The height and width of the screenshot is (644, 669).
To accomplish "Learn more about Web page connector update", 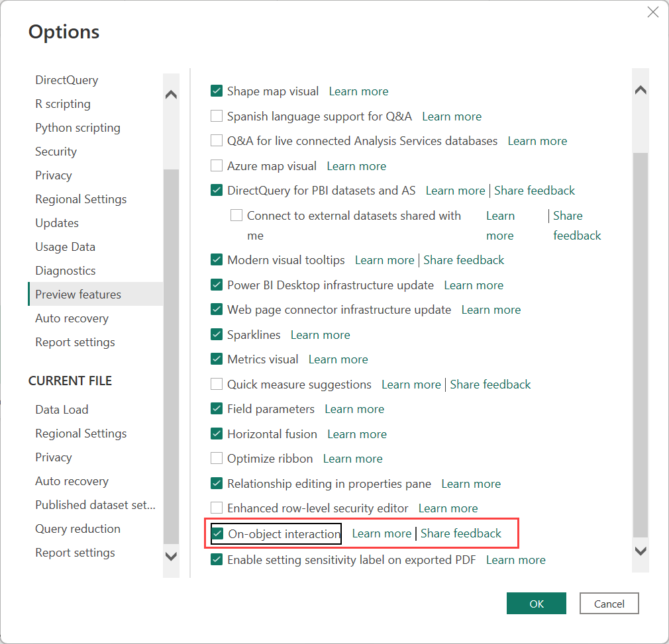I will [491, 310].
